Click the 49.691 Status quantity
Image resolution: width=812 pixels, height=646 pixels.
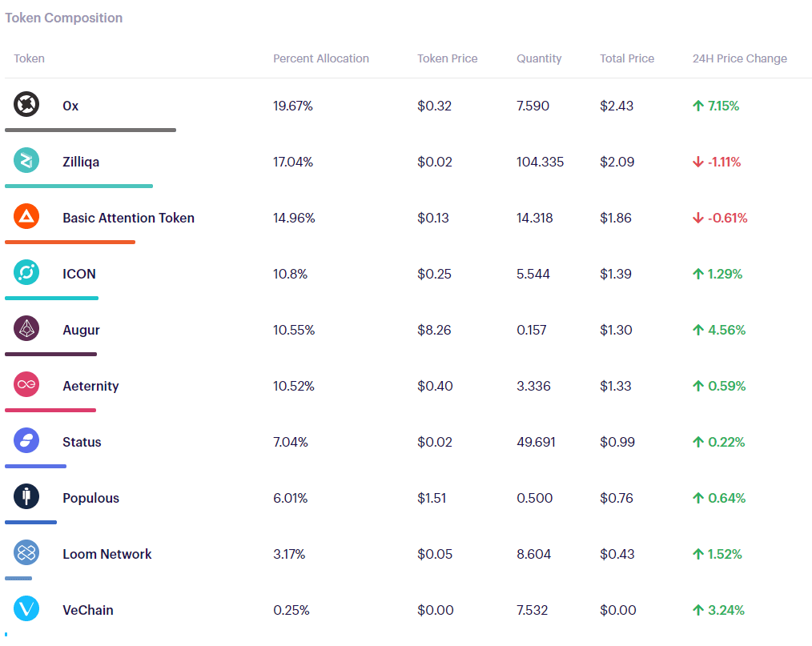click(x=536, y=442)
